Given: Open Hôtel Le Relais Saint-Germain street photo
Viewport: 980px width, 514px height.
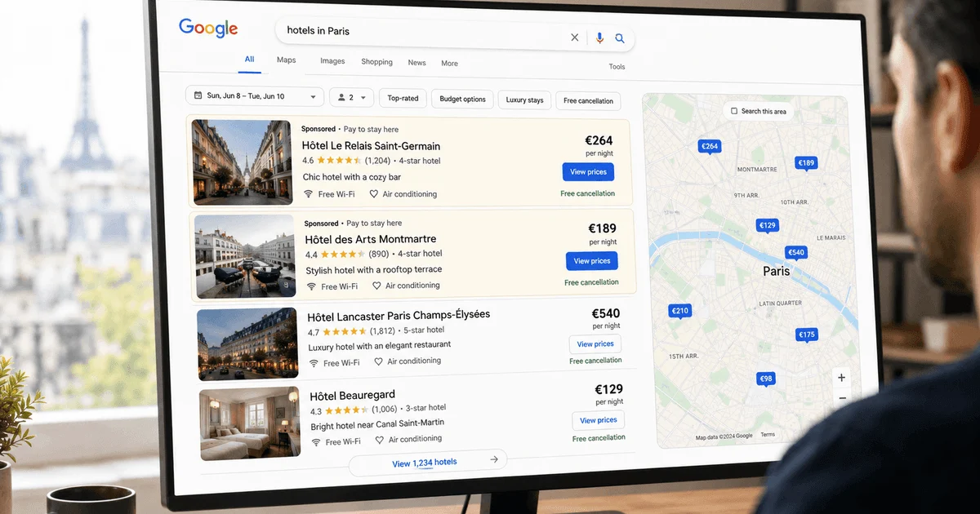Looking at the screenshot, I should tap(242, 162).
